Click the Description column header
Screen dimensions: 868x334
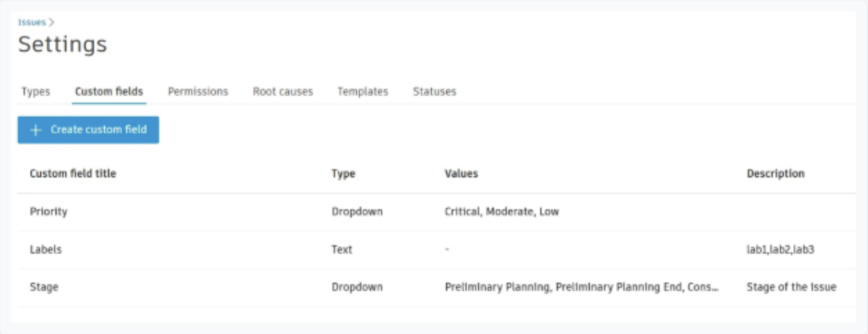coord(776,174)
